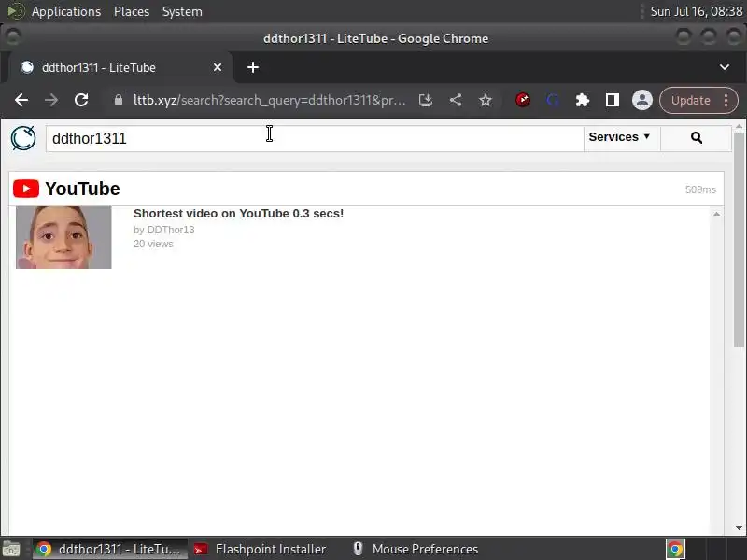Go back using the browser back arrow

[21, 100]
